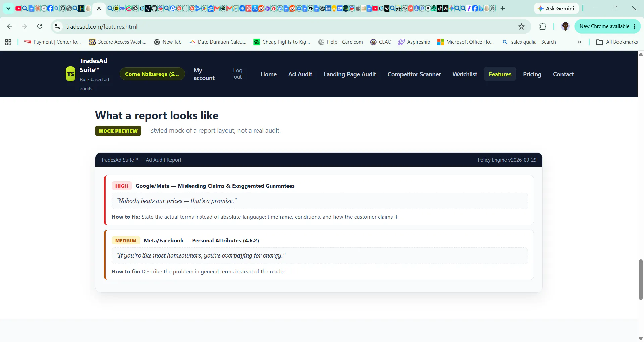The image size is (644, 342).
Task: Open the Aspireship bookmark
Action: pos(414,42)
